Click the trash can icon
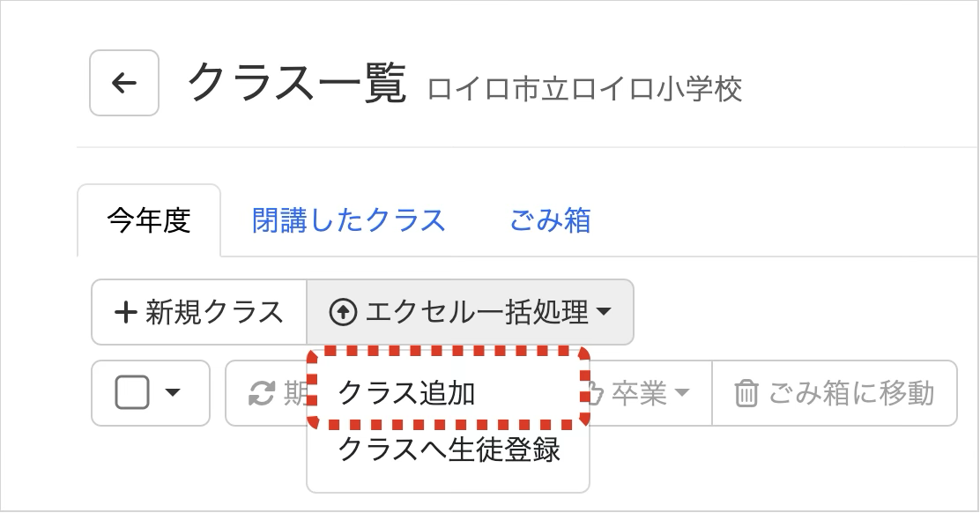Screen dimensions: 980x513 tap(746, 394)
